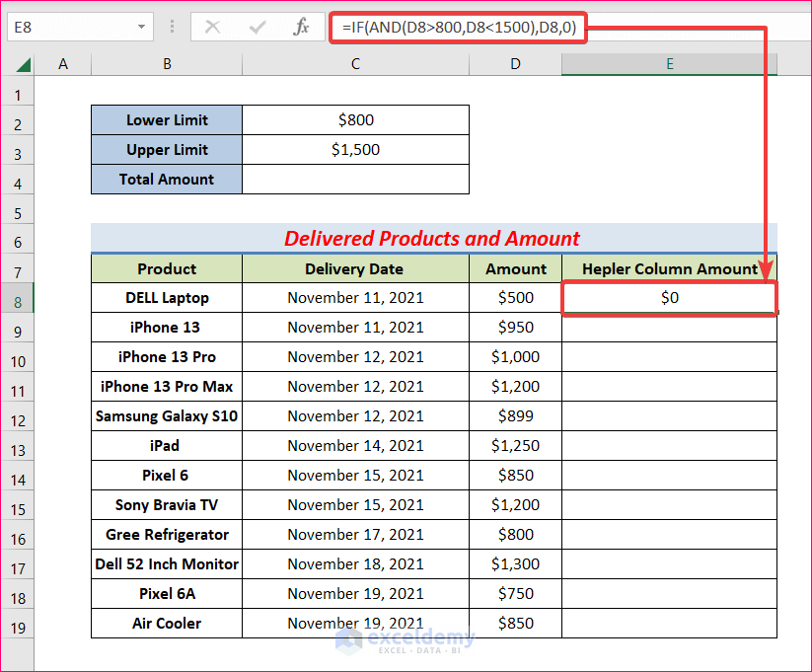Click the 'Total Amount' label cell

(167, 180)
